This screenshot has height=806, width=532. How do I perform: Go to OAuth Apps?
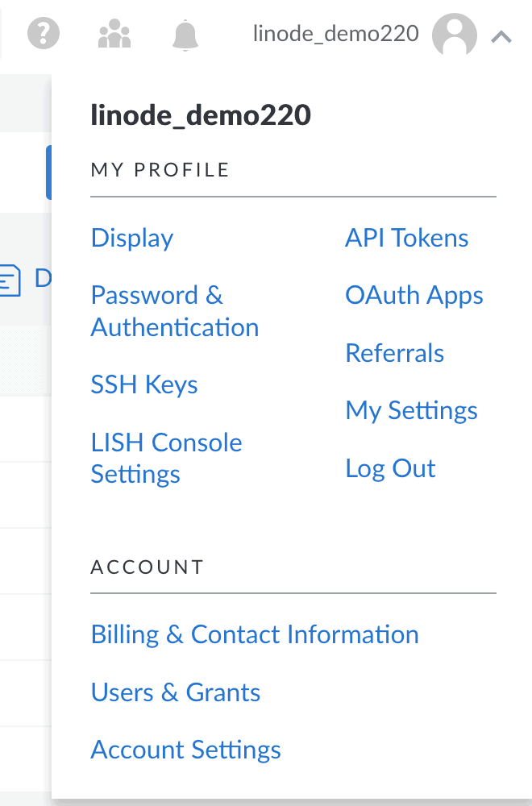tap(414, 296)
